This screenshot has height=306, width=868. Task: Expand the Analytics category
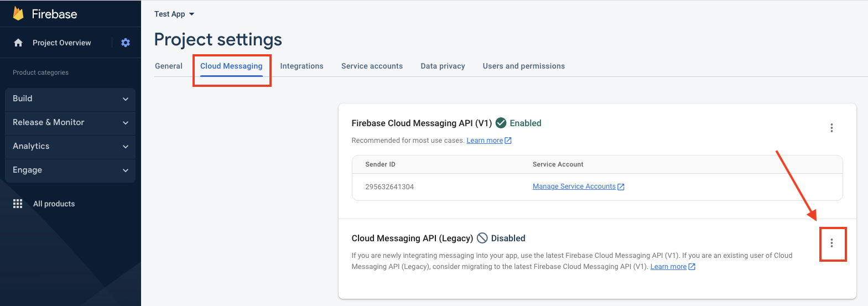[70, 146]
